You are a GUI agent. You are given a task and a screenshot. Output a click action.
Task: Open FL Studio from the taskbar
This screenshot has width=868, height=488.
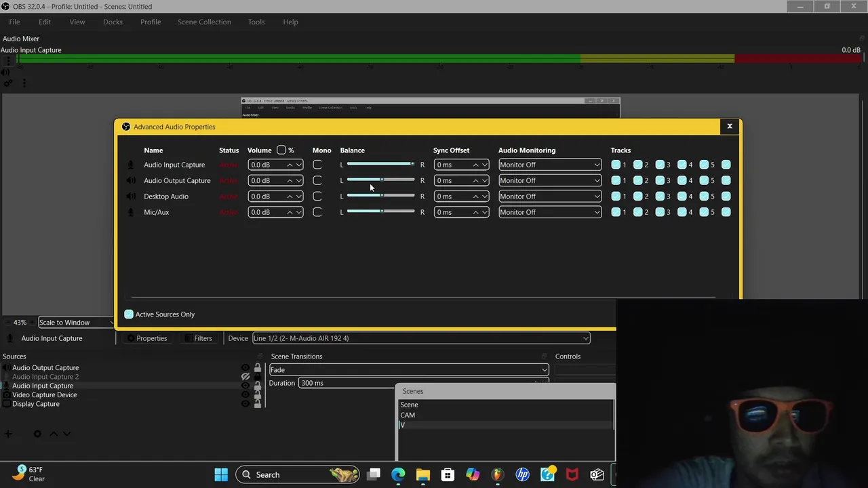point(497,474)
